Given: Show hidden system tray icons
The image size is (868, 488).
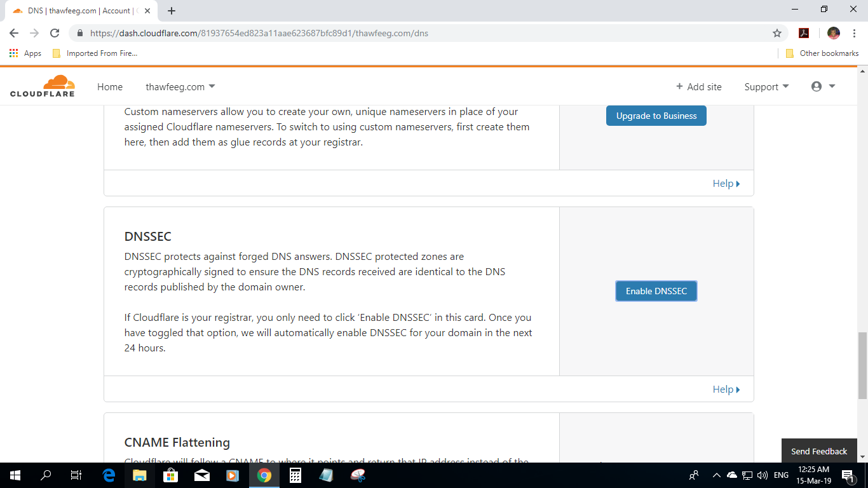Looking at the screenshot, I should click(x=716, y=475).
